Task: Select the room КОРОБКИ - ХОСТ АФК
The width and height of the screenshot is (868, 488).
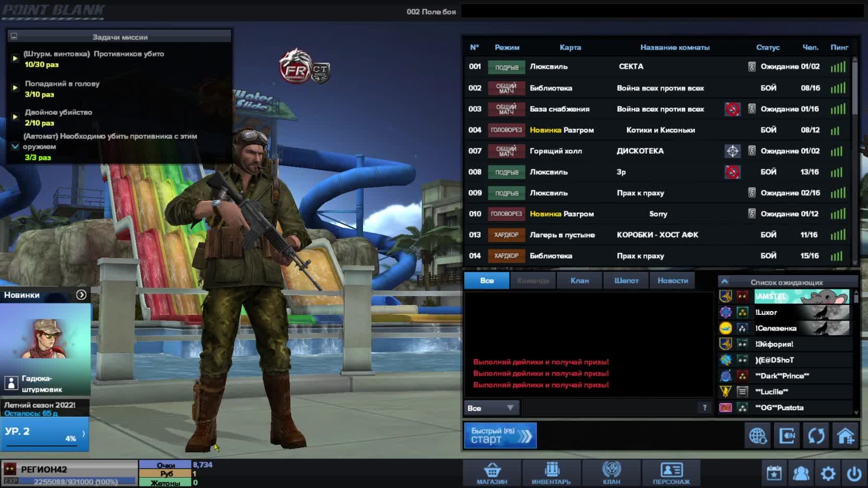Action: pos(657,235)
